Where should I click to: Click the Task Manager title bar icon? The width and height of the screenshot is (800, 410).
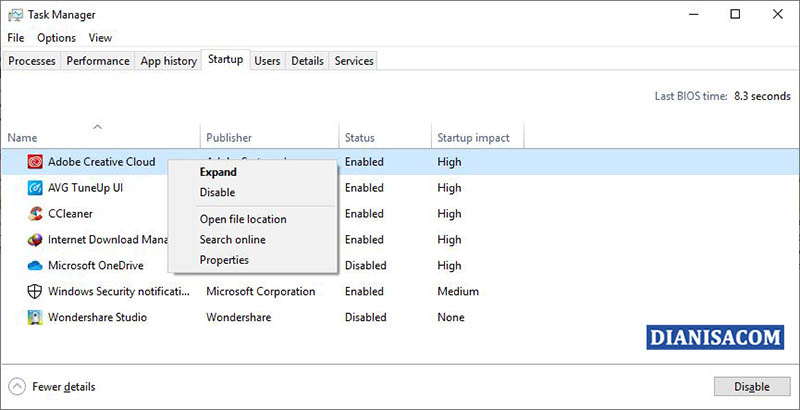click(x=15, y=15)
